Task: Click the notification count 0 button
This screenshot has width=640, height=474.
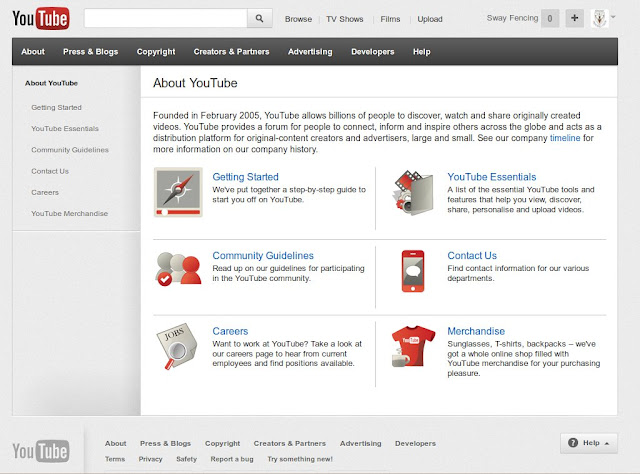Action: [x=550, y=18]
